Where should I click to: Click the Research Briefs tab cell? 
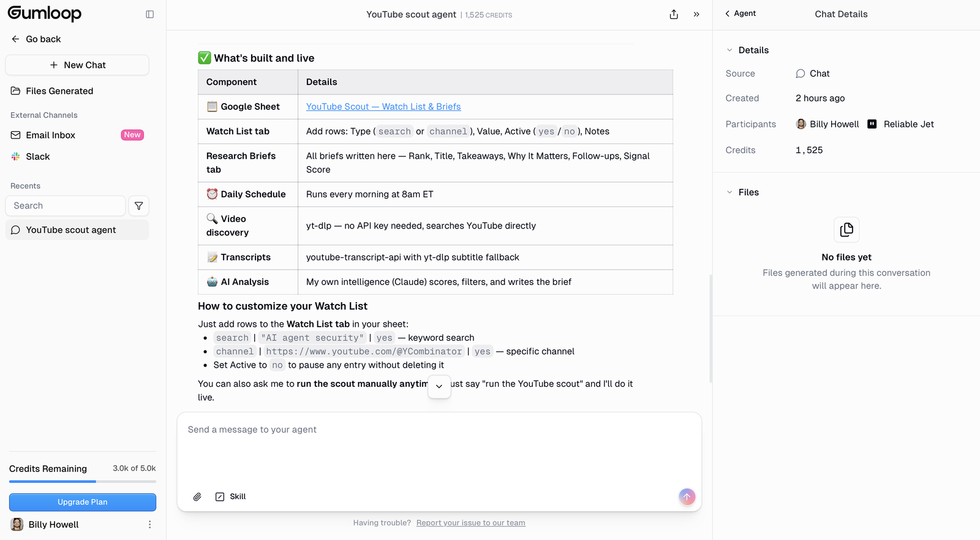pyautogui.click(x=248, y=162)
